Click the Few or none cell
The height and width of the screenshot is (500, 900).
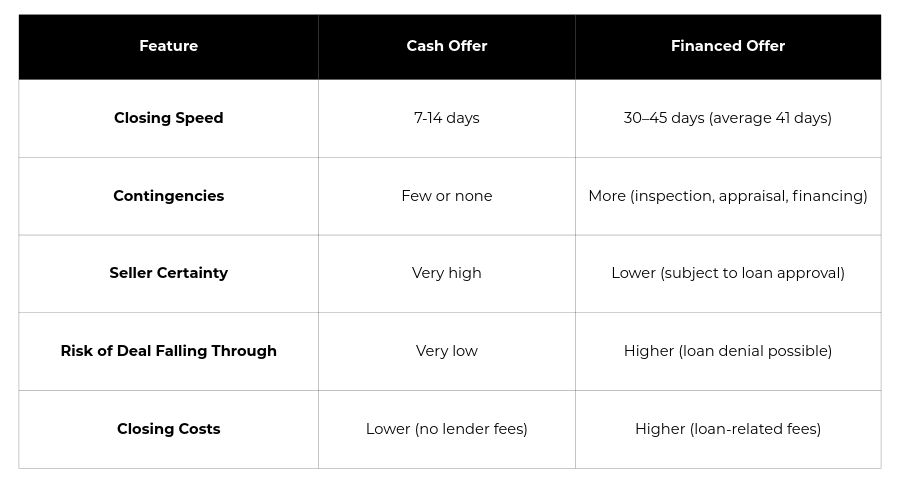pyautogui.click(x=446, y=196)
